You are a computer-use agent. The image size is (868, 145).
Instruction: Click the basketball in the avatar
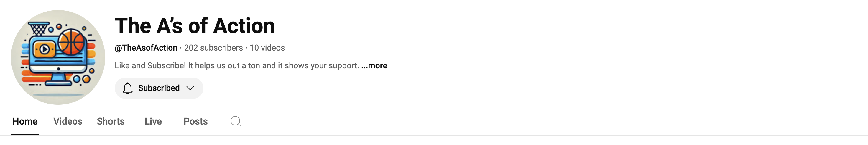(x=71, y=42)
